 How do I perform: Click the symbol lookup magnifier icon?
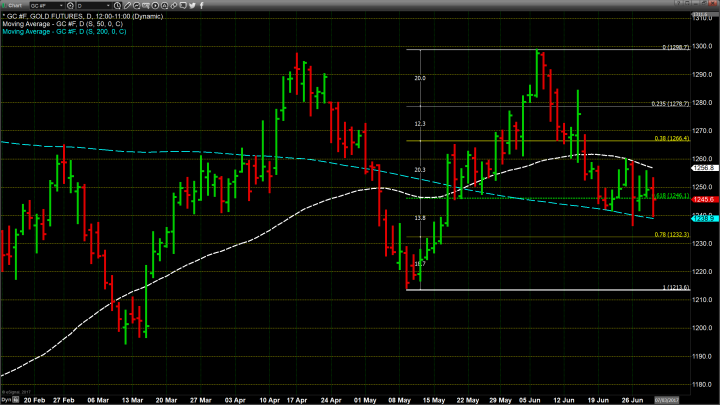70,5
